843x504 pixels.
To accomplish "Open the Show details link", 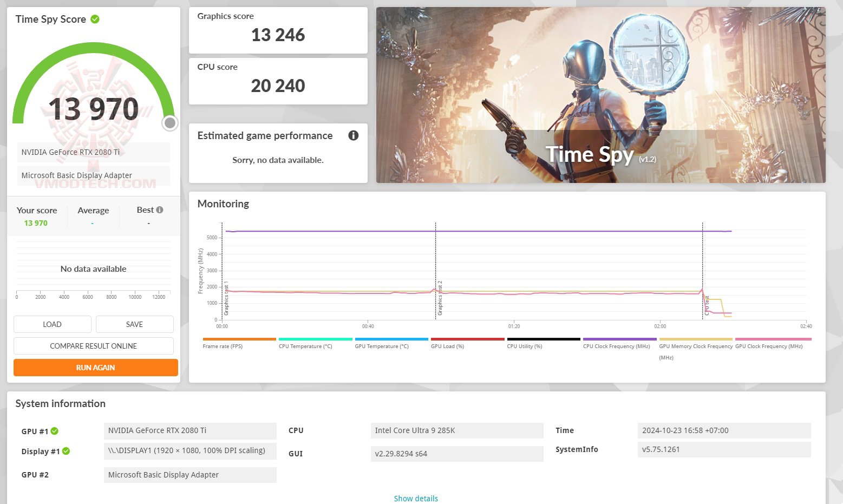I will click(x=416, y=498).
